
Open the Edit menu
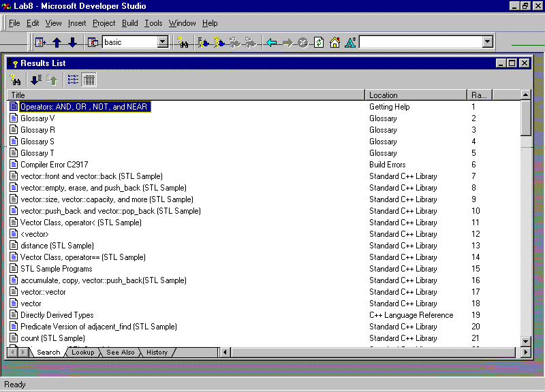pos(33,23)
